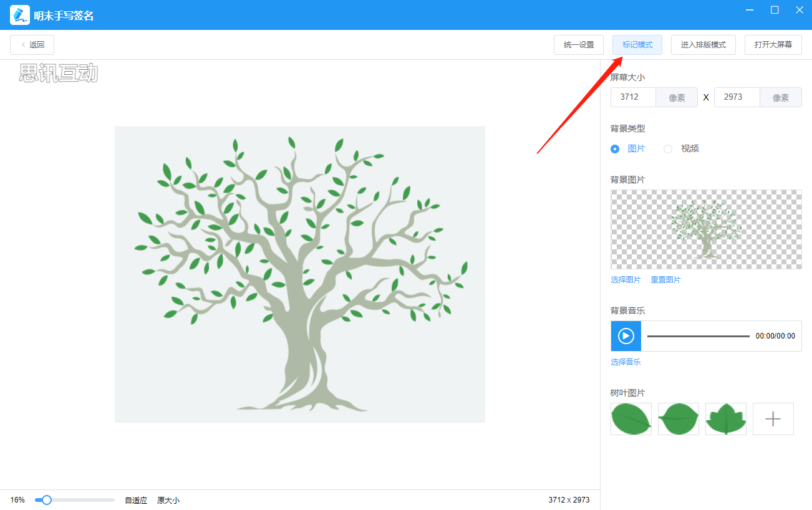Image resolution: width=812 pixels, height=510 pixels.
Task: Click the zoom slider handle
Action: pos(46,500)
